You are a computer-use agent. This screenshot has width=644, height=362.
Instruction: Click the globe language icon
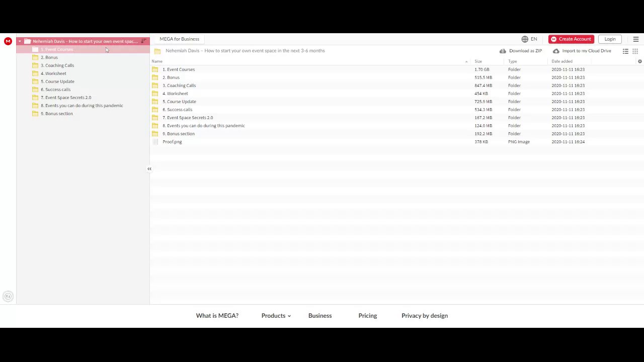coord(525,39)
